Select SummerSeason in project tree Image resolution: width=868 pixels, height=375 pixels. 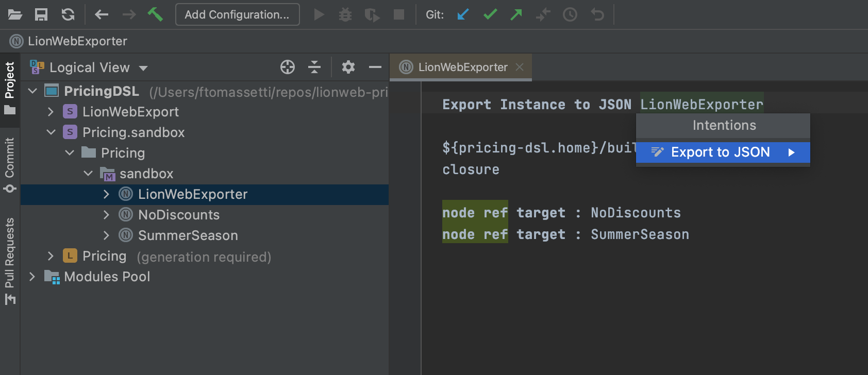188,235
